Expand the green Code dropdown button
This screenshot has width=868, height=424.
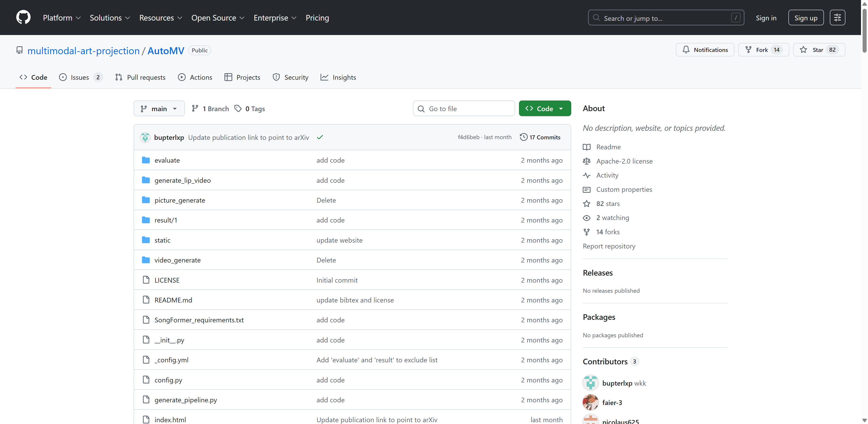tap(545, 108)
